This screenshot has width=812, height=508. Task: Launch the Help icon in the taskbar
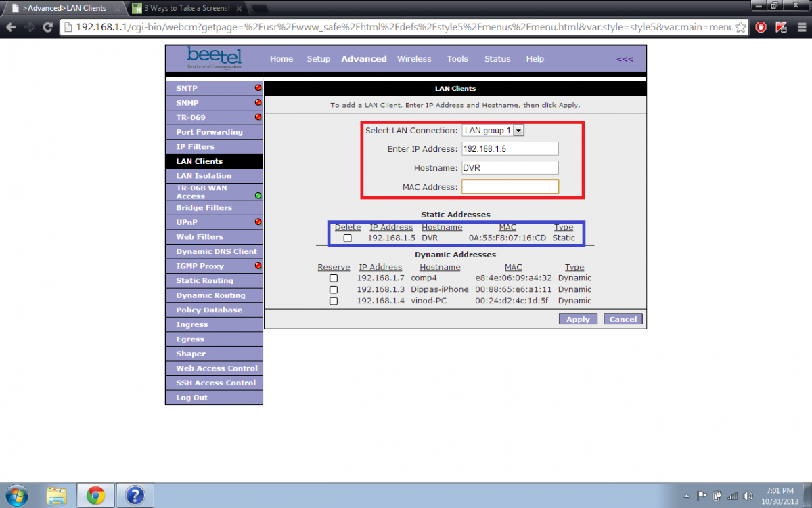135,495
